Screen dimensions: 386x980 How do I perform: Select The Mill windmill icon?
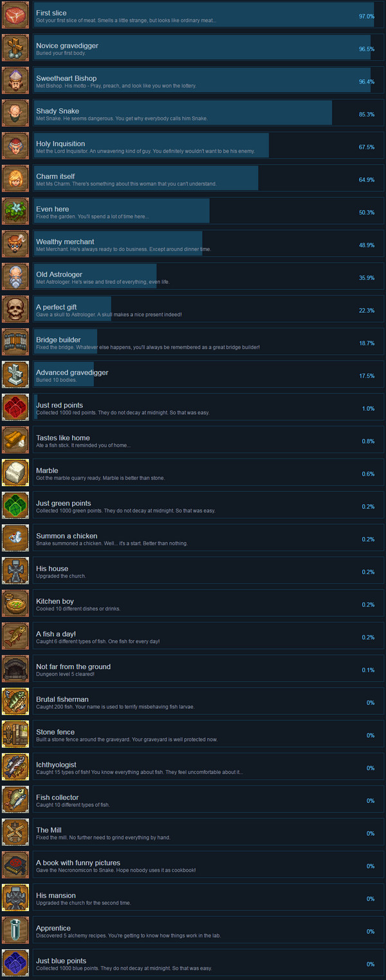coord(15,833)
